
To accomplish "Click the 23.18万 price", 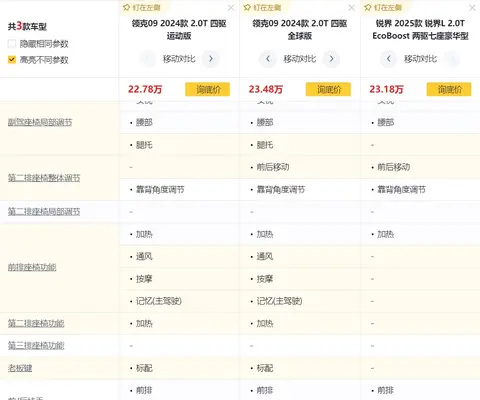I will point(386,89).
